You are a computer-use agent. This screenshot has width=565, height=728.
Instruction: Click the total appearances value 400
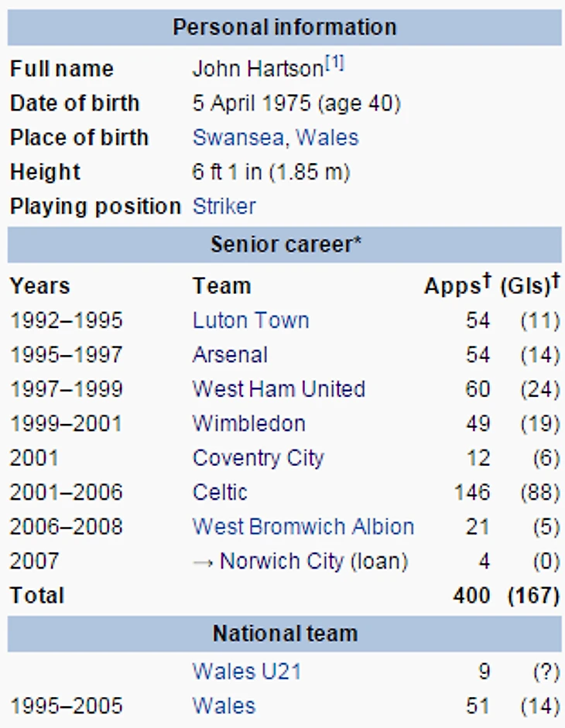coord(471,596)
